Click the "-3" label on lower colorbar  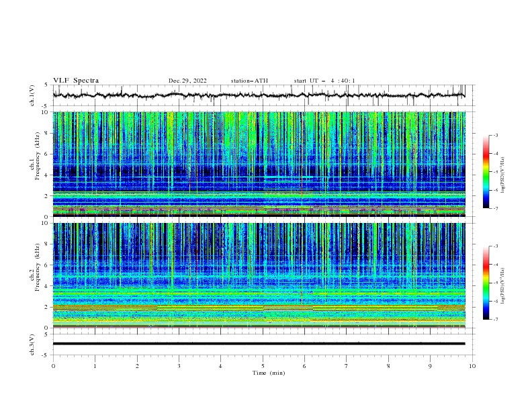[496, 246]
